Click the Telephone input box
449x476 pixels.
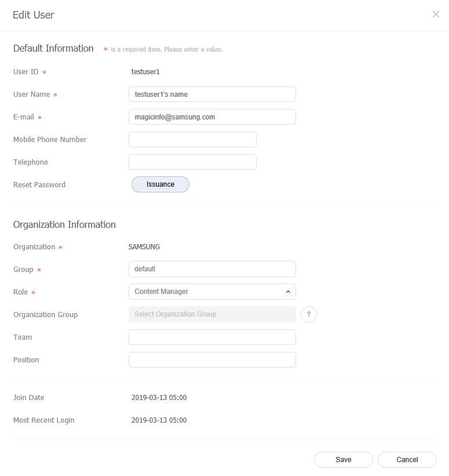pos(192,162)
